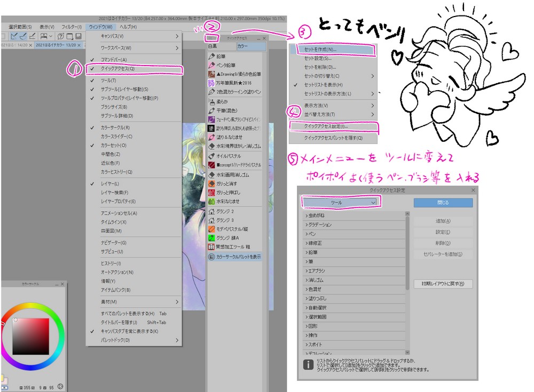The height and width of the screenshot is (392, 534).
Task: Click the tool list scrollbar down arrow
Action: (406, 352)
